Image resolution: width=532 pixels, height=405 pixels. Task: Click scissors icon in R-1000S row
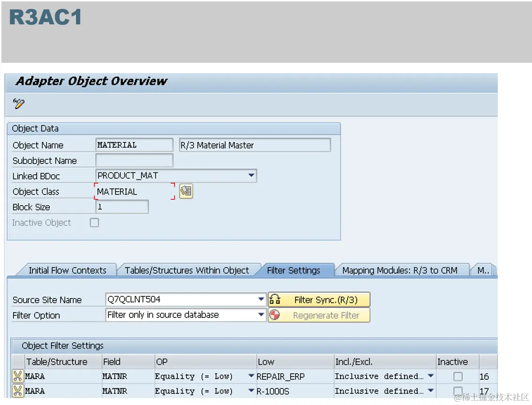pos(18,391)
